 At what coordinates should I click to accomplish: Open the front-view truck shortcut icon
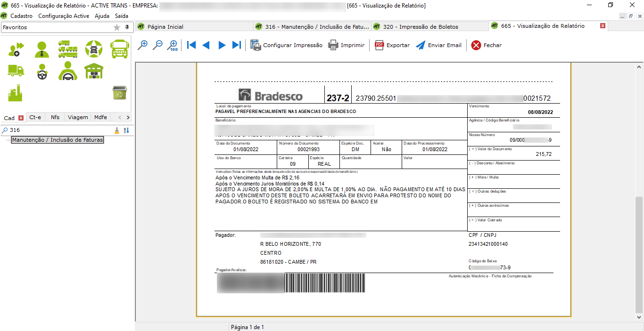(119, 49)
